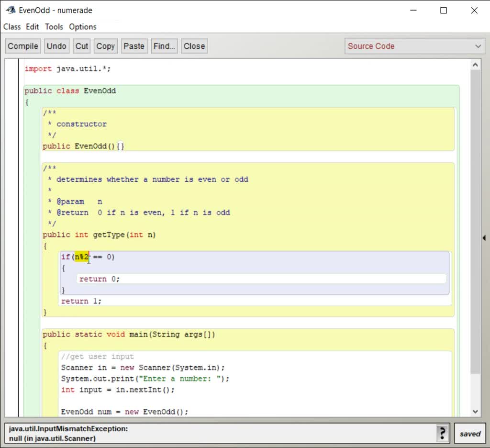Click the scrollbar up arrow
This screenshot has height=448, width=490.
[475, 64]
